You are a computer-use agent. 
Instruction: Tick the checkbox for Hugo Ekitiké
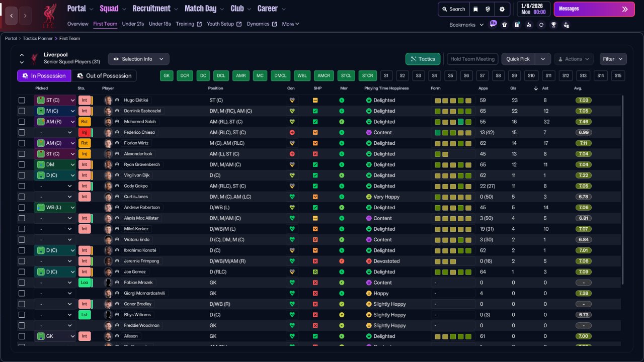(22, 100)
